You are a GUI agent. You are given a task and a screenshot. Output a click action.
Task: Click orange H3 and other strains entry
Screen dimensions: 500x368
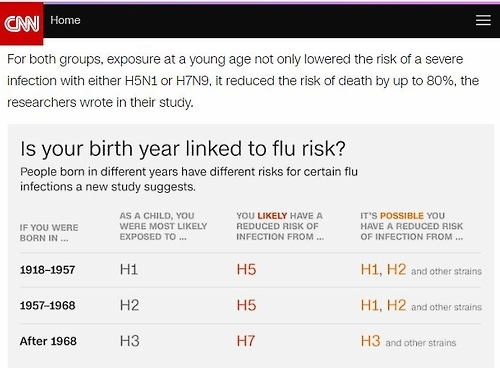click(408, 341)
